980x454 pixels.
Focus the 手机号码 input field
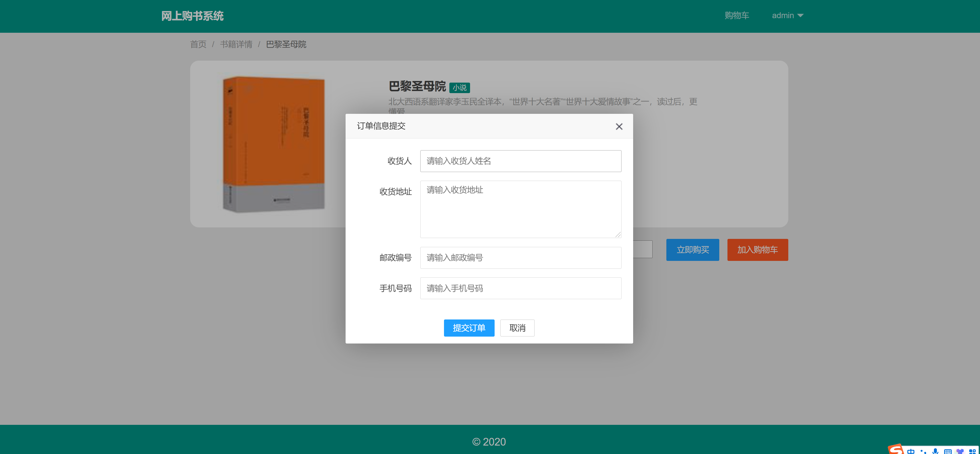(520, 288)
